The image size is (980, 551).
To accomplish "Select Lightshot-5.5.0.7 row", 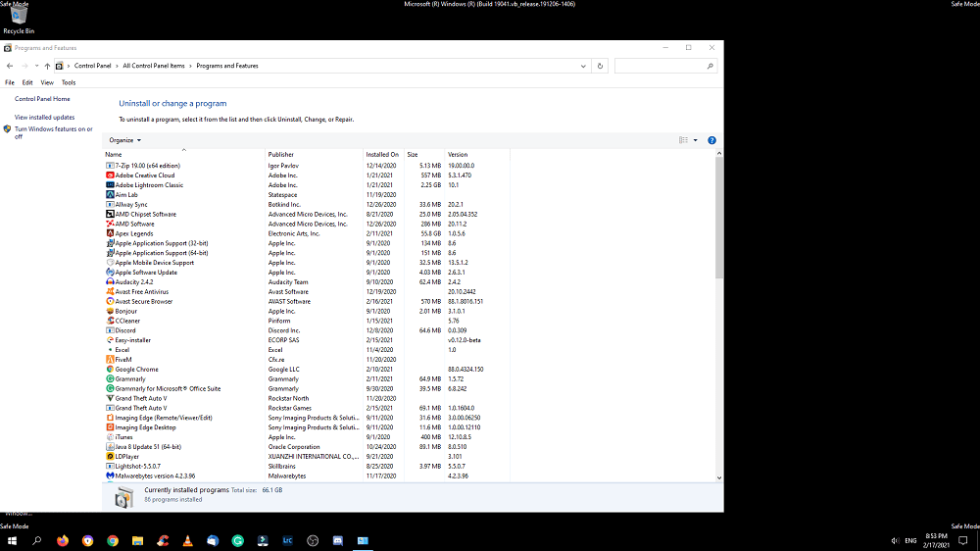I will point(306,466).
